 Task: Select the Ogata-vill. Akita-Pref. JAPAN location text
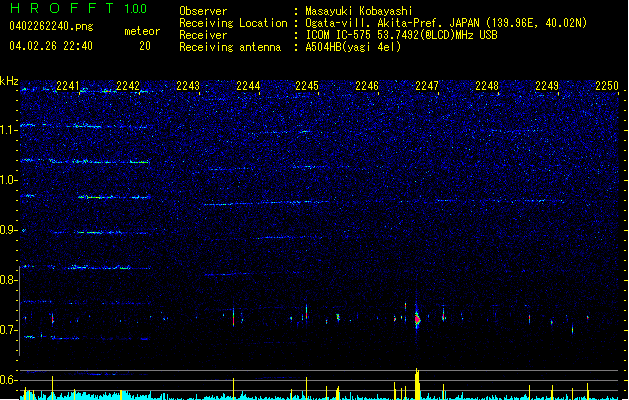point(446,23)
